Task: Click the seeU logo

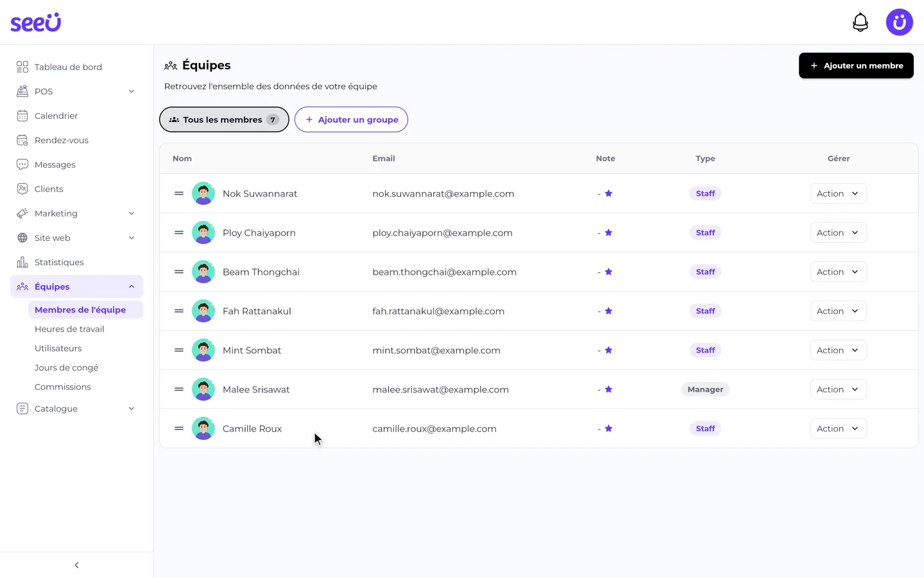Action: pos(36,22)
